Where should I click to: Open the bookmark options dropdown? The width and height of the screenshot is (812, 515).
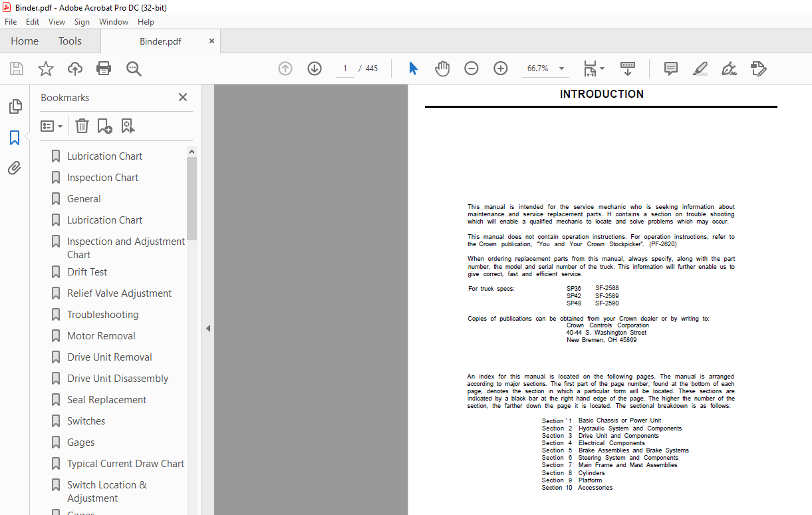click(x=51, y=126)
